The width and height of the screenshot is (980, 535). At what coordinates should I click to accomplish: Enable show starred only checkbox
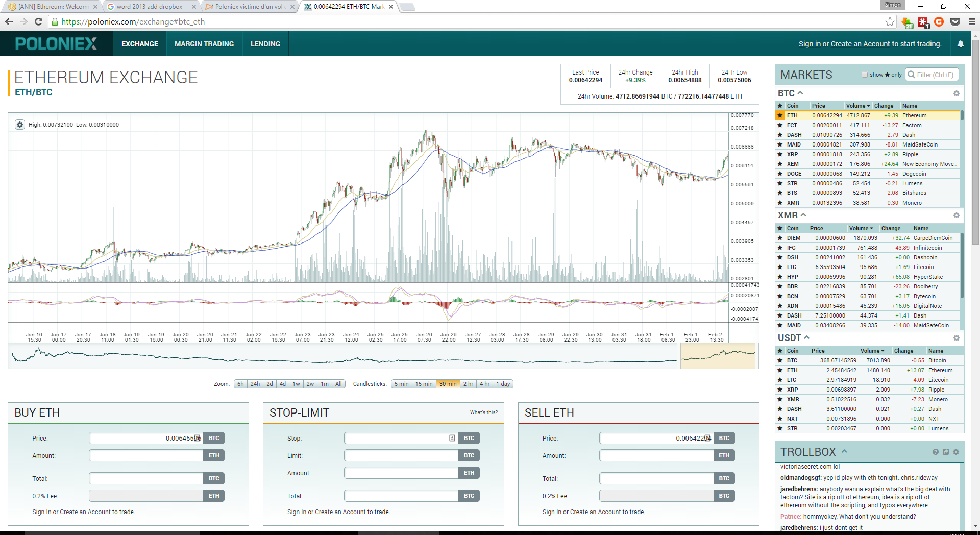pos(865,75)
